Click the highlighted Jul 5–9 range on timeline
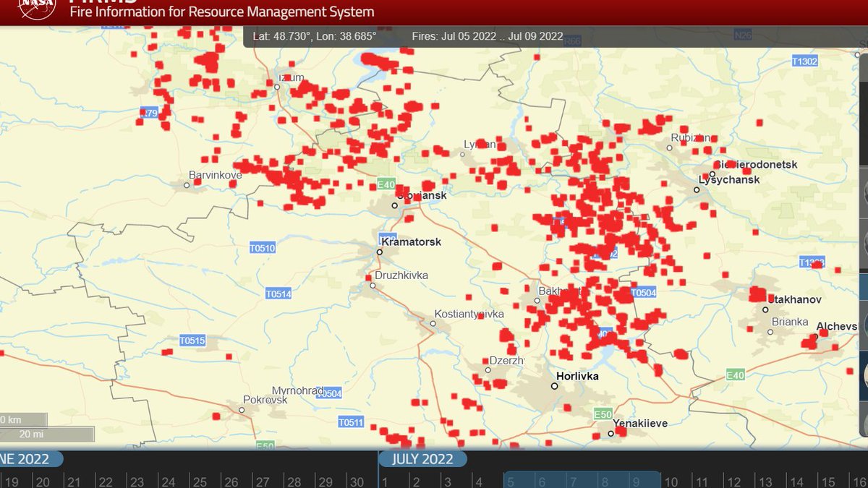 pyautogui.click(x=582, y=480)
